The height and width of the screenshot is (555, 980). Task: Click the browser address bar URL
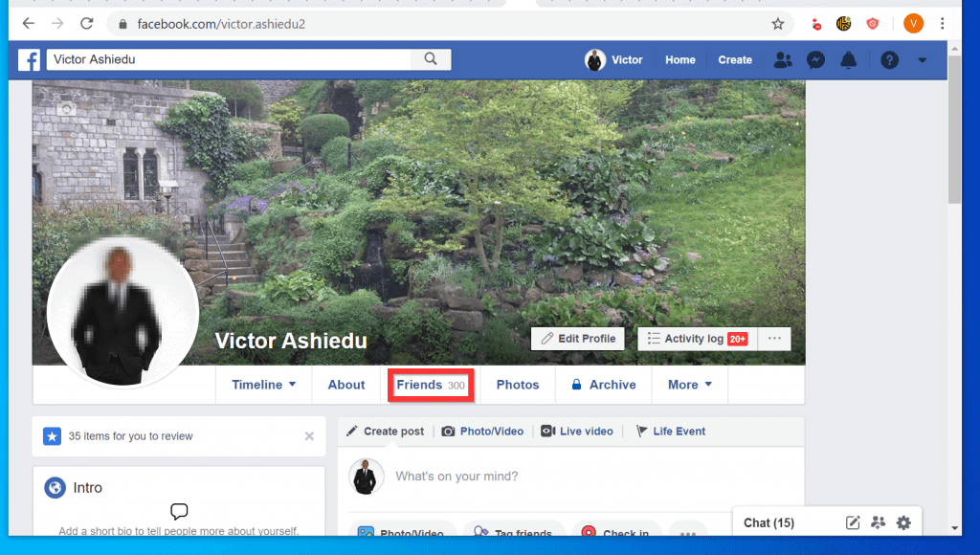point(221,24)
